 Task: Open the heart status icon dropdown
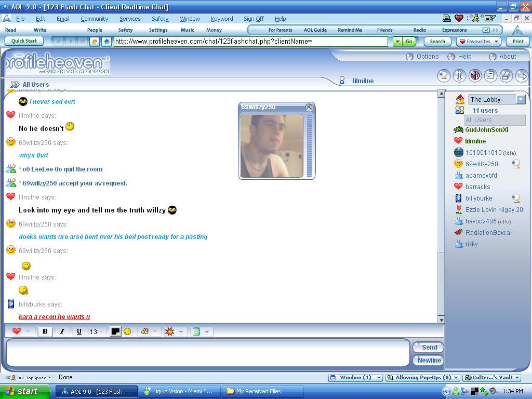[29, 331]
